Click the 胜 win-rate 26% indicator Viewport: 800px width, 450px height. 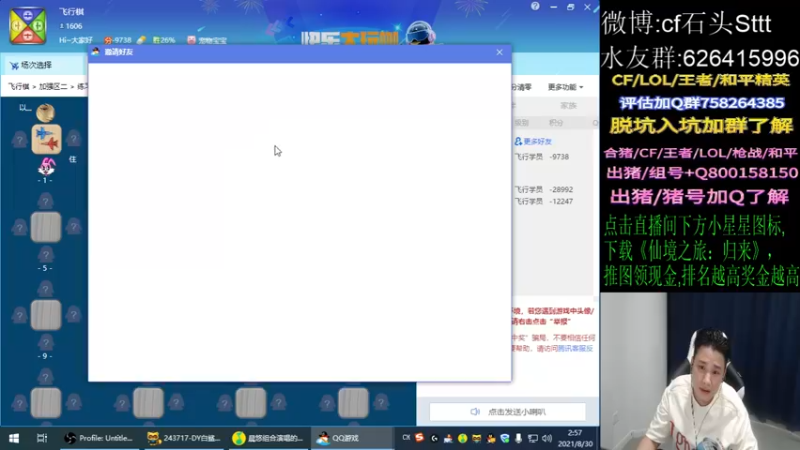[x=163, y=40]
